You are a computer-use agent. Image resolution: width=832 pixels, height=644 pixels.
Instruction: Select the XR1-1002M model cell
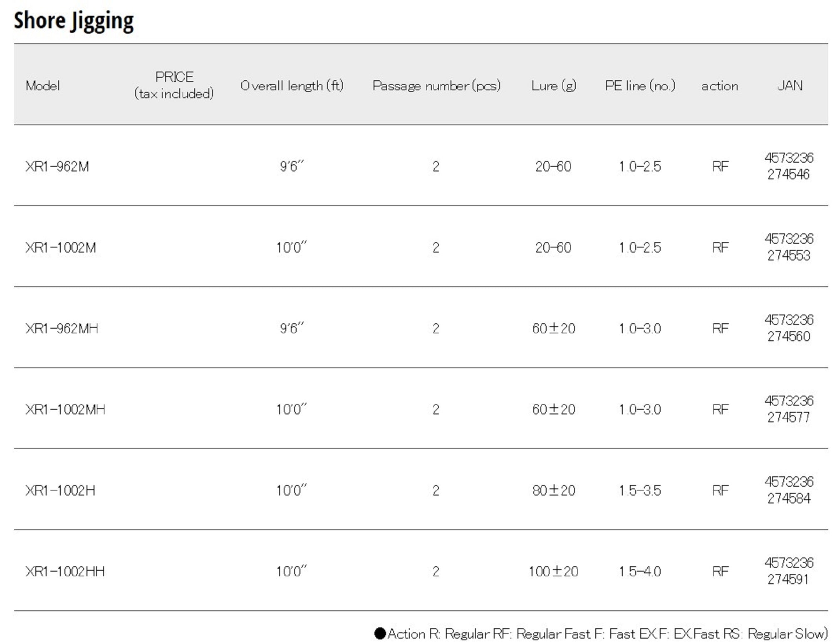pyautogui.click(x=61, y=248)
